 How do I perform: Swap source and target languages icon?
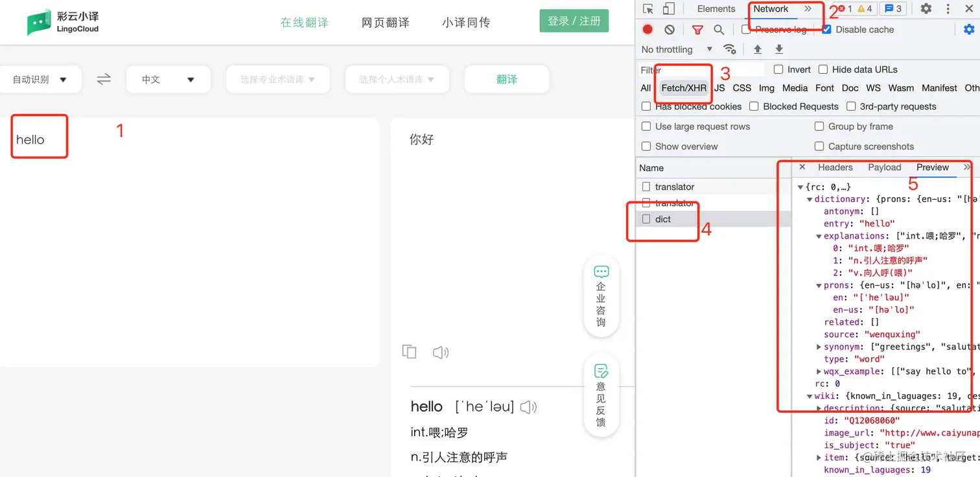click(104, 79)
